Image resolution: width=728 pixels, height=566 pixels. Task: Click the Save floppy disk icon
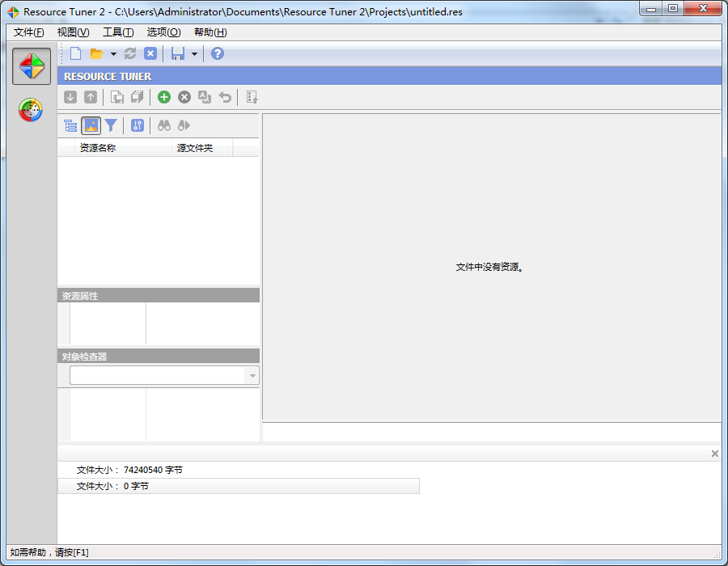[177, 53]
